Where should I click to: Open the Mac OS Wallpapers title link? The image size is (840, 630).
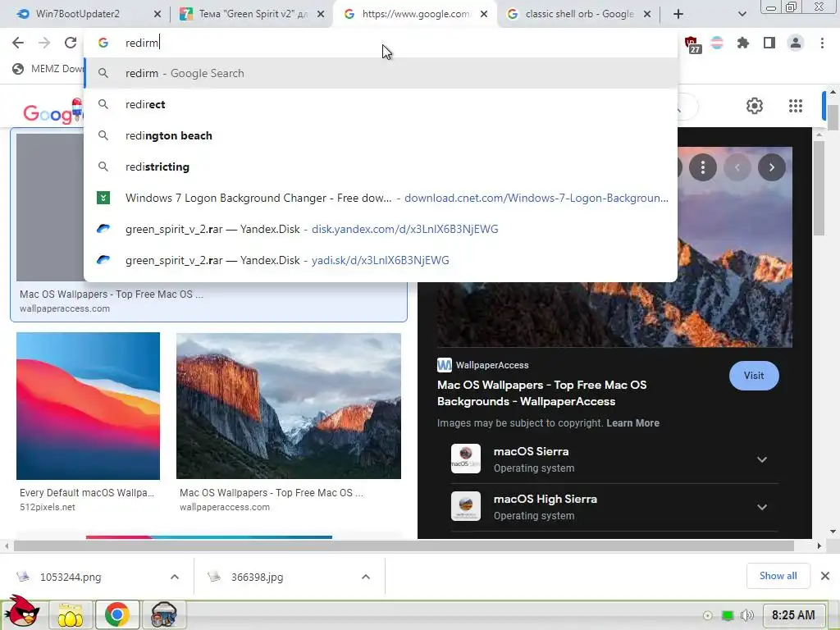pos(541,393)
